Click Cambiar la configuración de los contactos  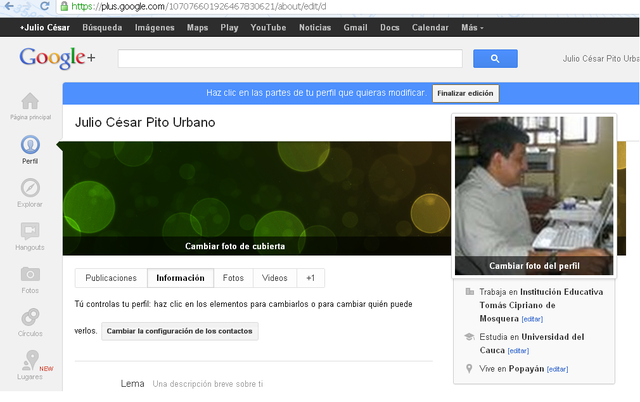(x=180, y=331)
